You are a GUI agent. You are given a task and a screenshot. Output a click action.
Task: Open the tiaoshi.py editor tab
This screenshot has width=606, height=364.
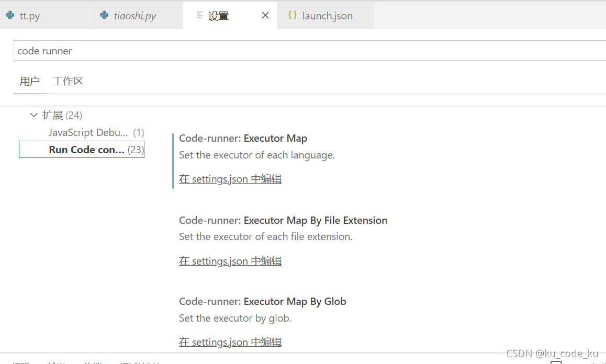pos(136,16)
